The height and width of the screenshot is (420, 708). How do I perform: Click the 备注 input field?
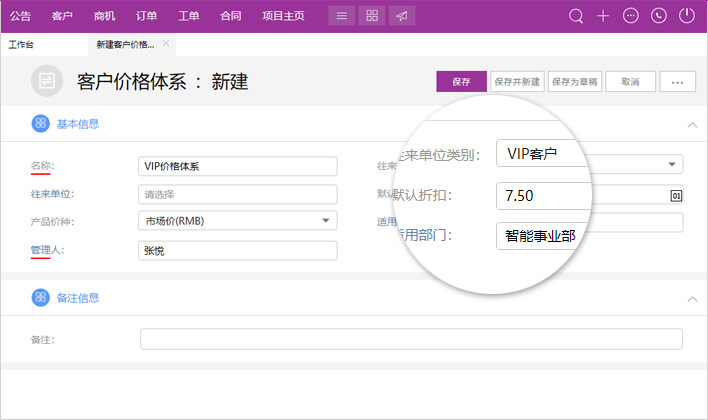(410, 339)
